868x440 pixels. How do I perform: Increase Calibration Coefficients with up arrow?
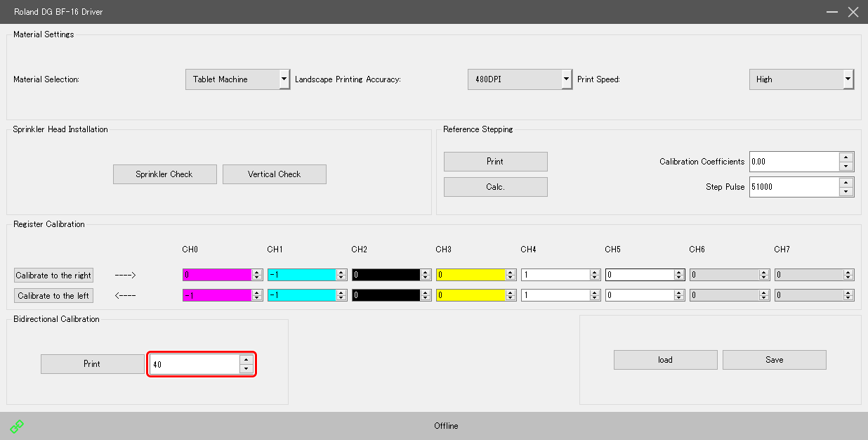[846, 157]
